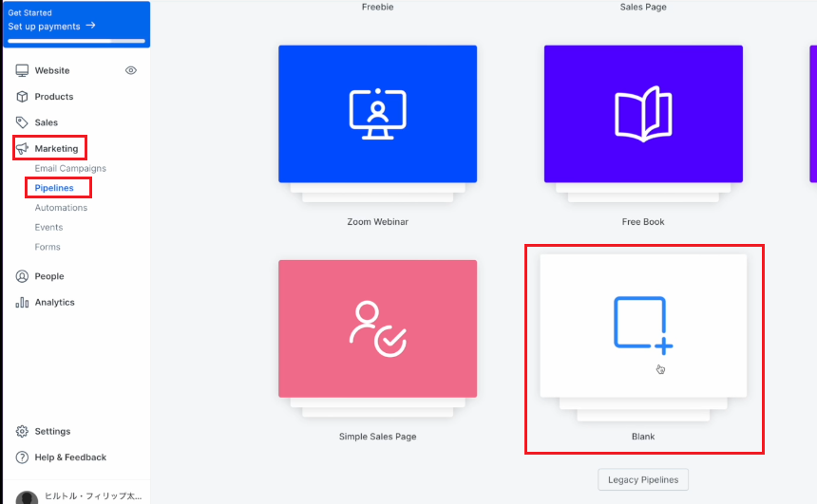The width and height of the screenshot is (817, 504).
Task: Open Settings from sidebar
Action: [x=52, y=431]
